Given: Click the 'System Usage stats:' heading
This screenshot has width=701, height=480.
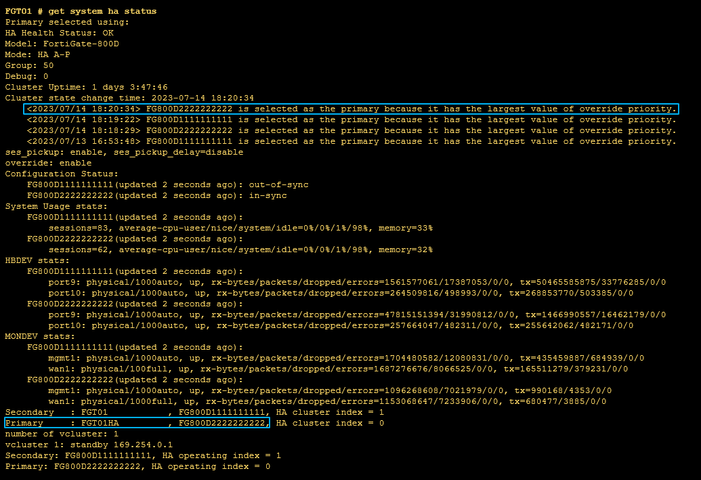Looking at the screenshot, I should point(56,206).
